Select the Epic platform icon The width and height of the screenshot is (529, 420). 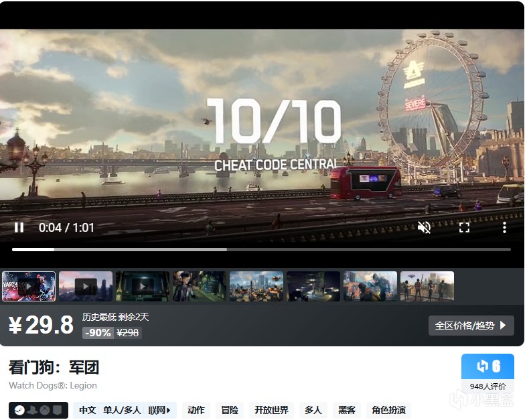(x=58, y=410)
